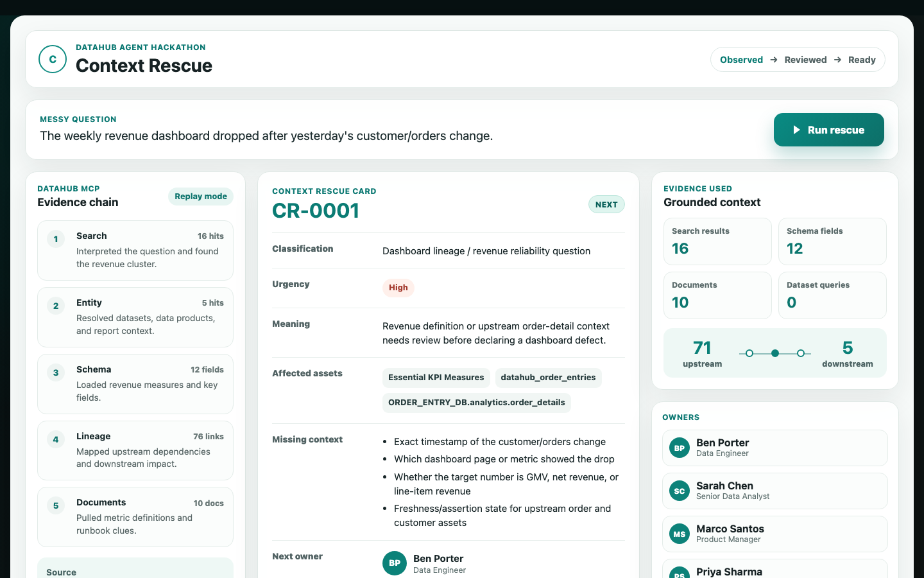
Task: Select Marco Santos owner card
Action: (775, 534)
